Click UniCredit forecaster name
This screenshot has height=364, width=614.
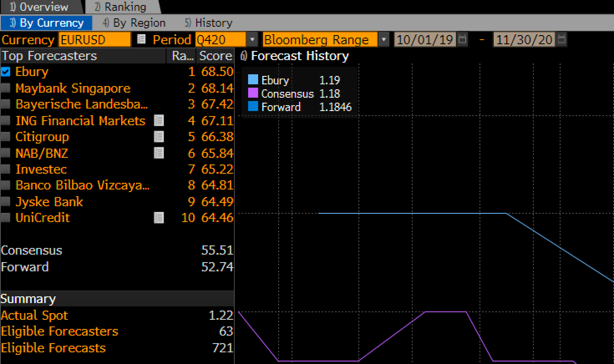click(x=43, y=217)
